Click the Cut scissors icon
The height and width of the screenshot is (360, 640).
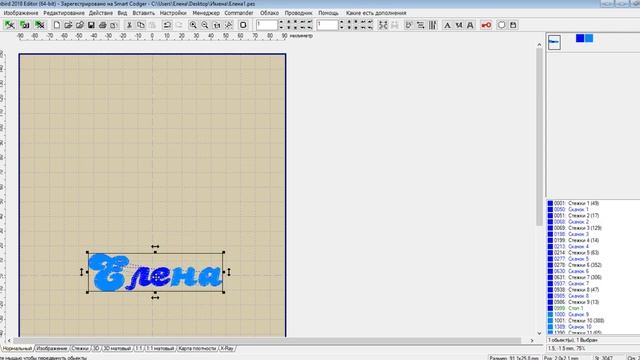(x=129, y=25)
